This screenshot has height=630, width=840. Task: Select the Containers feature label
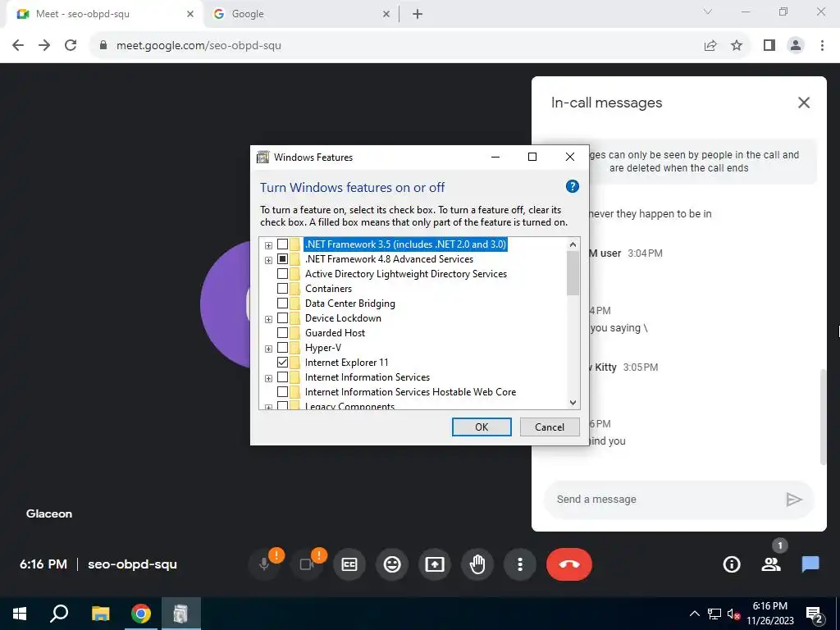pyautogui.click(x=328, y=289)
